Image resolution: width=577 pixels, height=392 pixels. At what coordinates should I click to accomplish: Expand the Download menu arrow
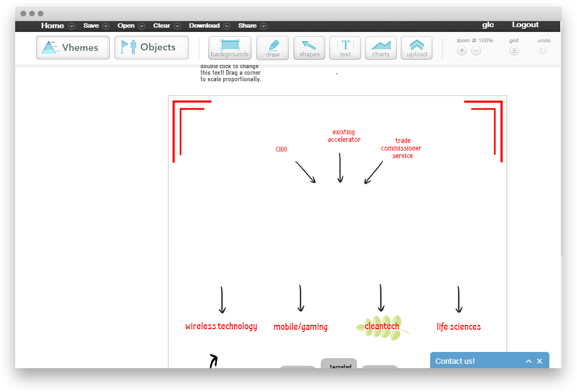(226, 26)
